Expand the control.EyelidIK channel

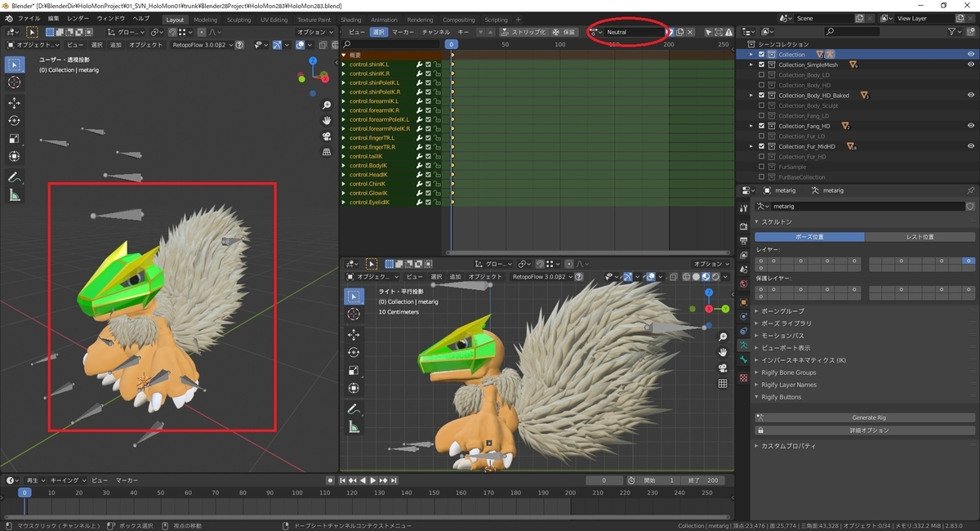click(344, 203)
